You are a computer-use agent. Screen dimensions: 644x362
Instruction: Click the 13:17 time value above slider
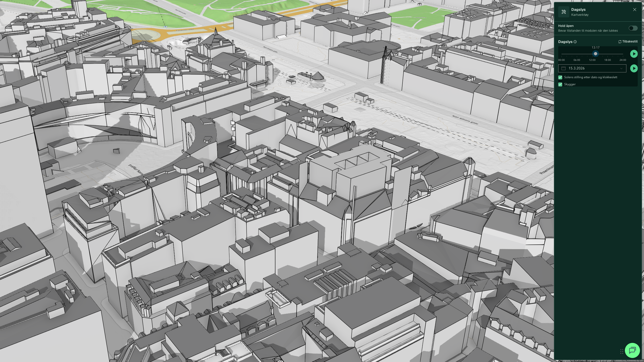coord(595,48)
